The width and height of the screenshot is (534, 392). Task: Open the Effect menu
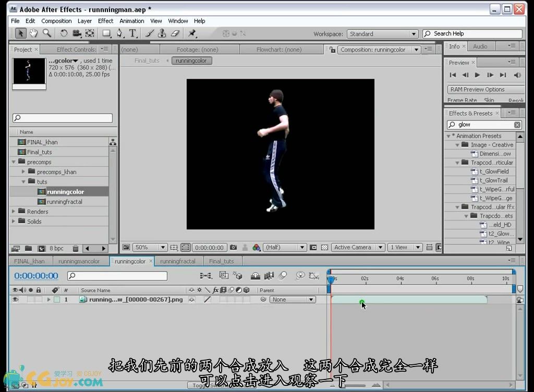point(105,21)
